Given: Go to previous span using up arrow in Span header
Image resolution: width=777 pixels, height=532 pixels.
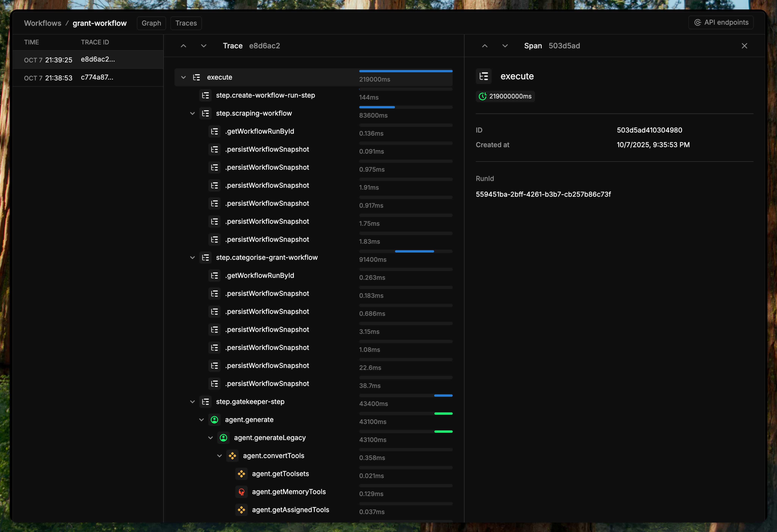Looking at the screenshot, I should (x=484, y=46).
